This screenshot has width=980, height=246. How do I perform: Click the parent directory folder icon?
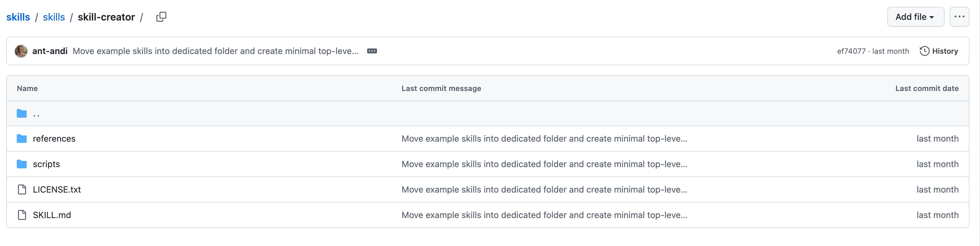click(22, 113)
